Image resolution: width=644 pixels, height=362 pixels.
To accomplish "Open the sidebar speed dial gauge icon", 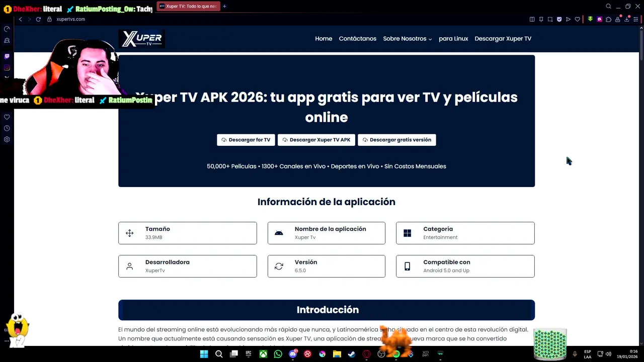I will (x=7, y=29).
